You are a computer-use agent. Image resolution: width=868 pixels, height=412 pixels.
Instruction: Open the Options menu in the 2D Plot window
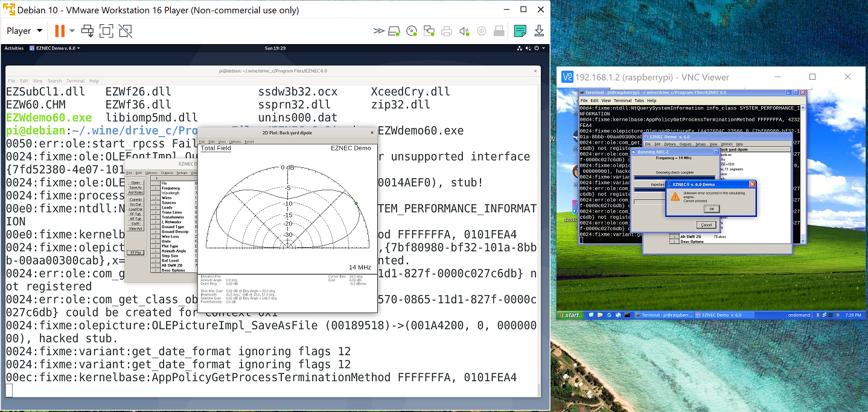point(235,141)
